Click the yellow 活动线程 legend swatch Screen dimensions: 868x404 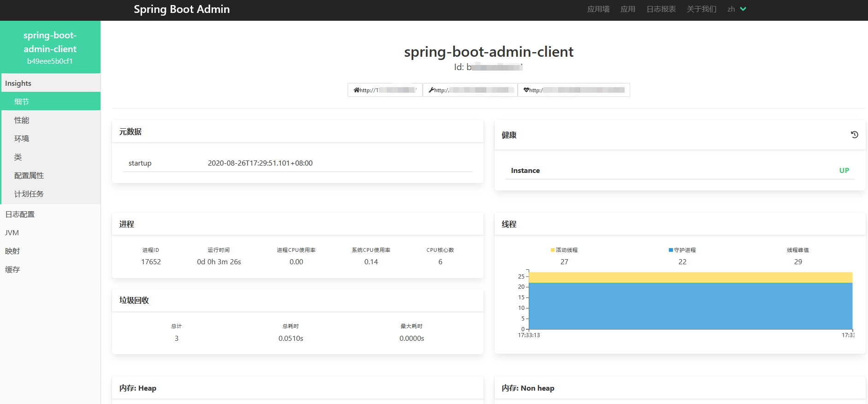tap(553, 250)
